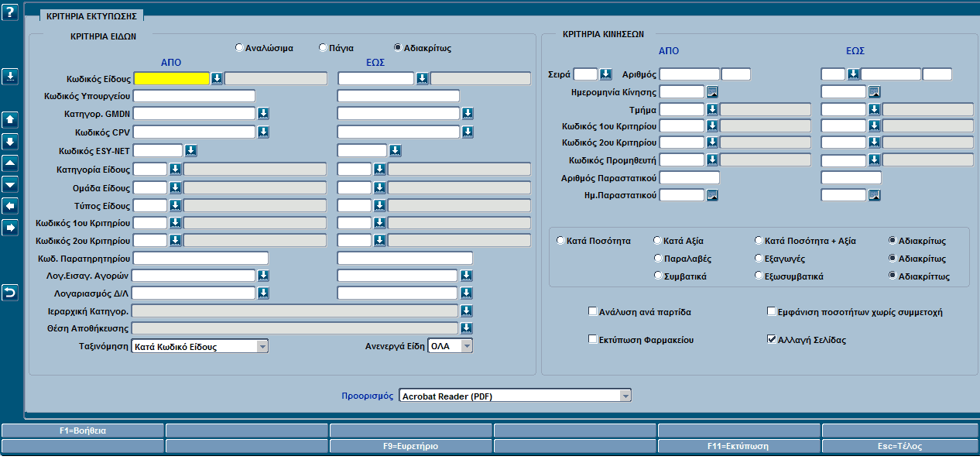
Task: Open the Ανενεργά Είδη dropdown
Action: pos(450,347)
